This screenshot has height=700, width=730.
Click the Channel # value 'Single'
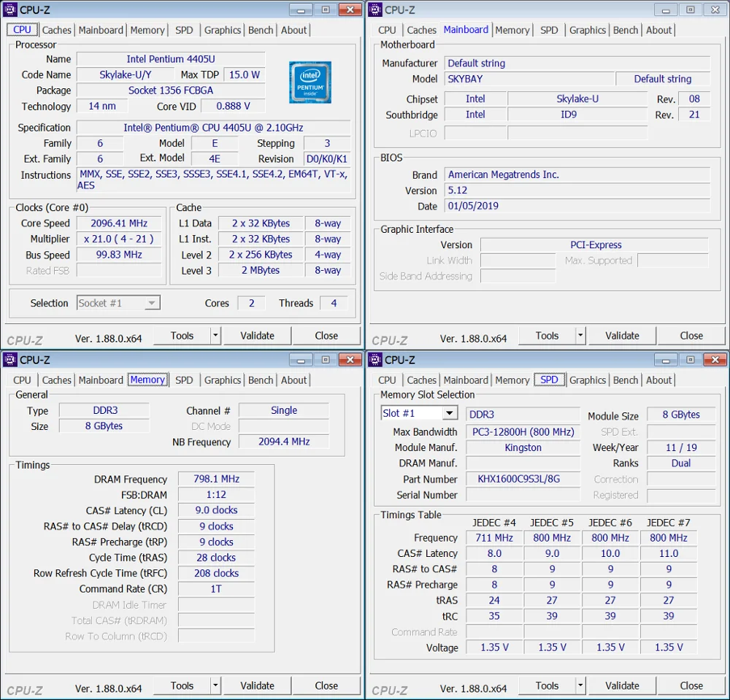(x=284, y=410)
